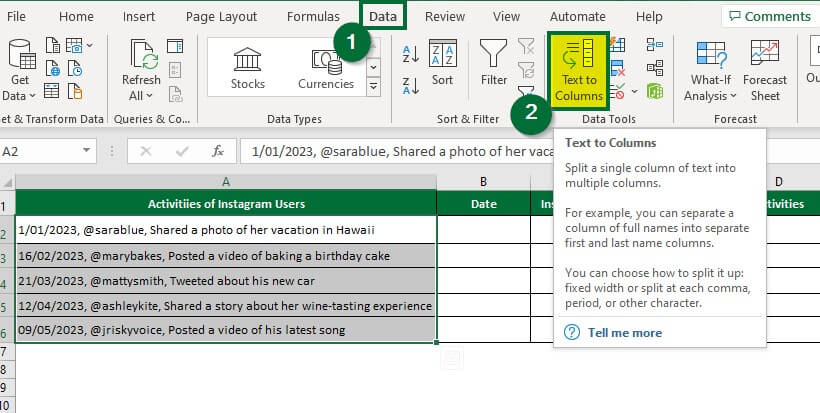This screenshot has height=413, width=820.
Task: Open the Page Layout tab
Action: [222, 16]
